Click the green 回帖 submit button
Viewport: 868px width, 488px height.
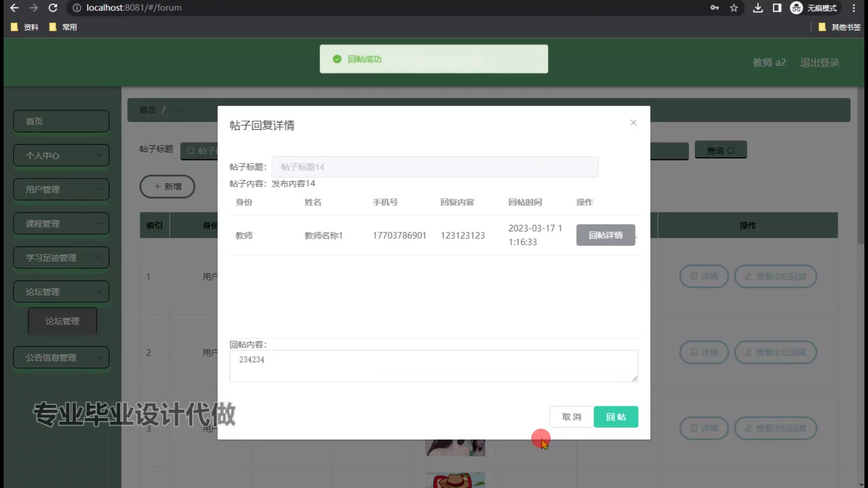615,417
